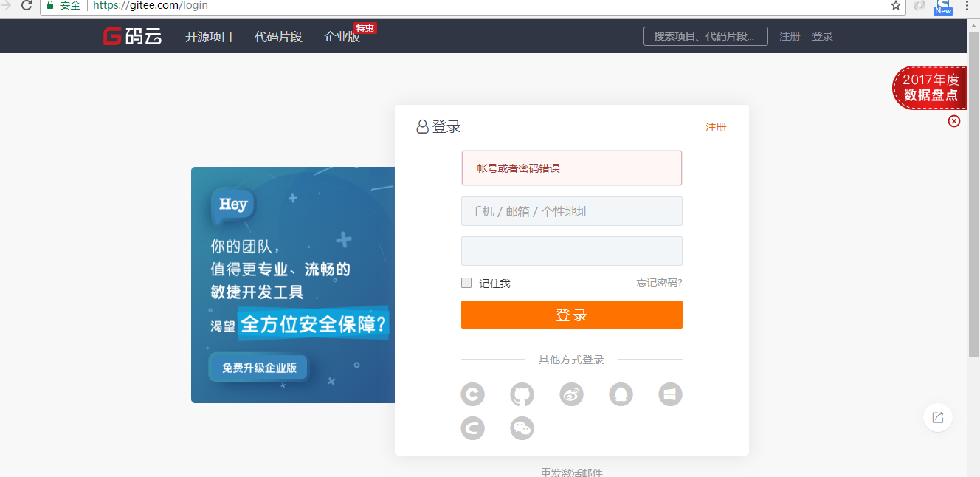Click 注册 in the top nav bar
The width and height of the screenshot is (980, 477).
(790, 36)
